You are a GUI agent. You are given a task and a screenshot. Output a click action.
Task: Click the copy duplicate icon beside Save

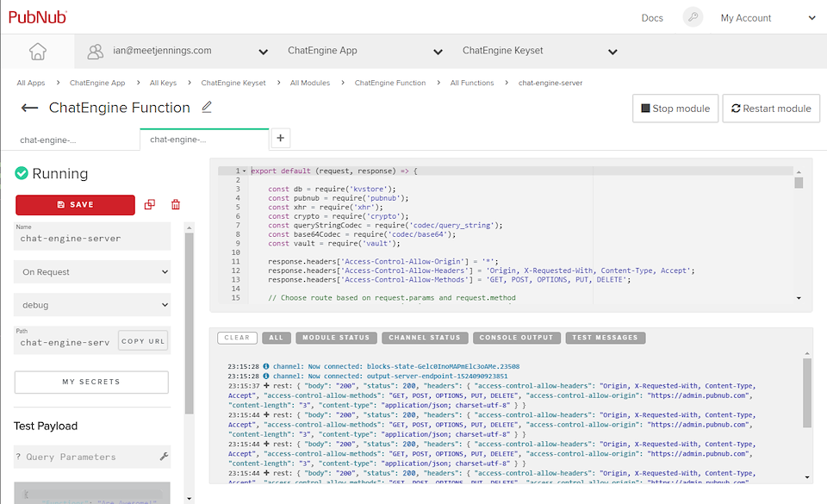point(150,205)
